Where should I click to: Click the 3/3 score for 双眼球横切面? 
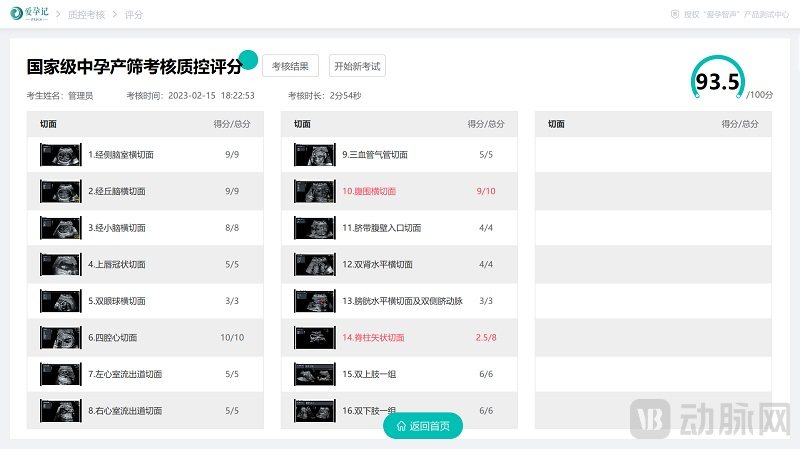pos(232,301)
